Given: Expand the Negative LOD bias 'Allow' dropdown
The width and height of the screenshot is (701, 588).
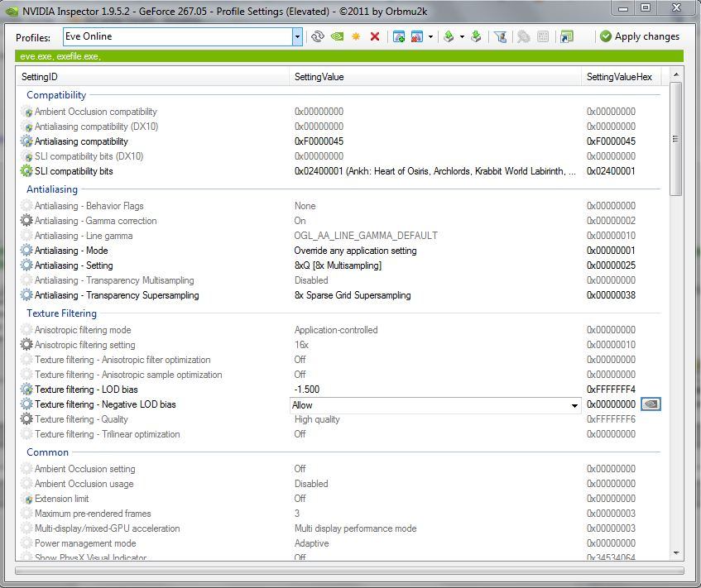Looking at the screenshot, I should (574, 405).
